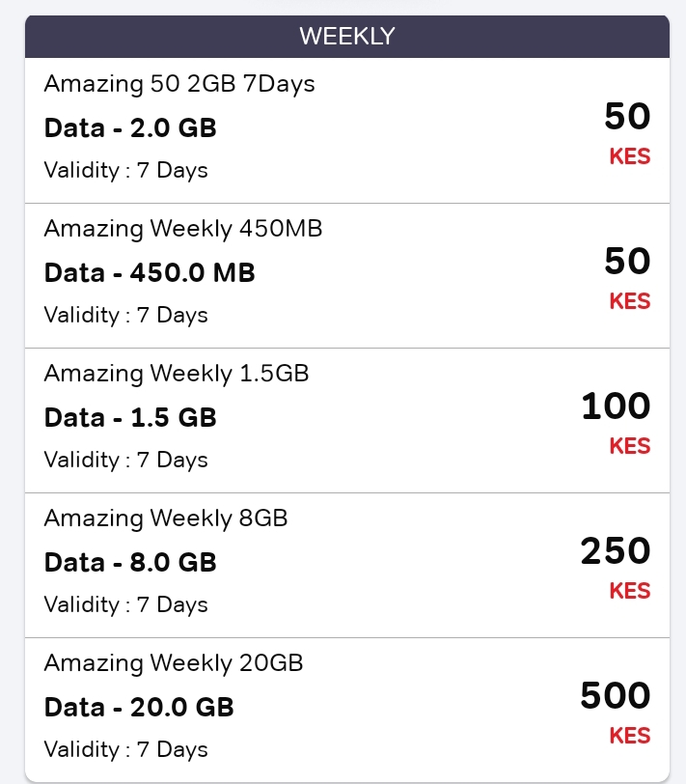Click Validity text under the 20GB bundle

click(x=125, y=749)
